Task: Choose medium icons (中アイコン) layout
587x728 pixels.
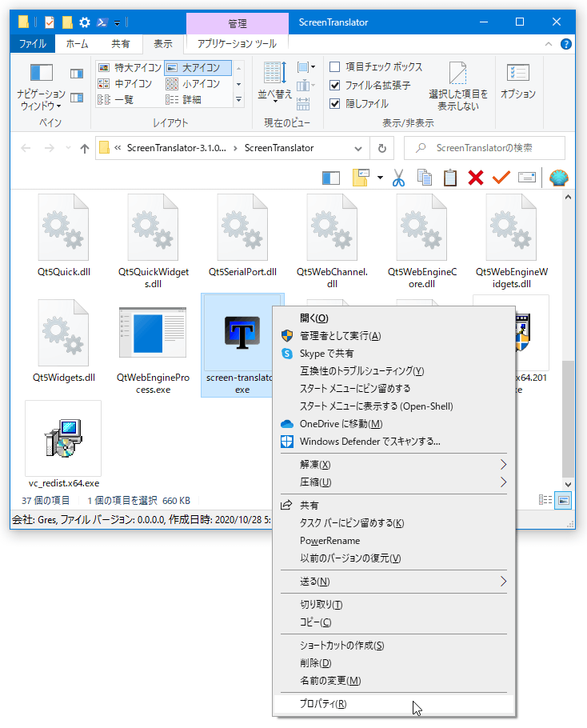Action: tap(125, 83)
